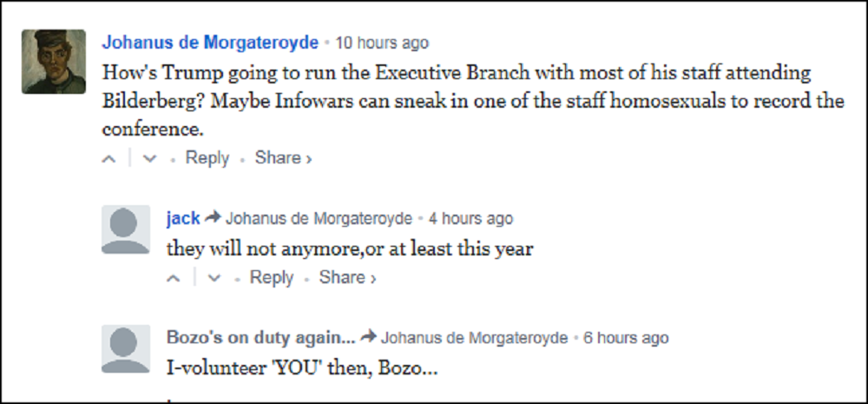Click Johanus de Morgateroyde's portrait avatar
Viewport: 868px width, 404px height.
(53, 61)
